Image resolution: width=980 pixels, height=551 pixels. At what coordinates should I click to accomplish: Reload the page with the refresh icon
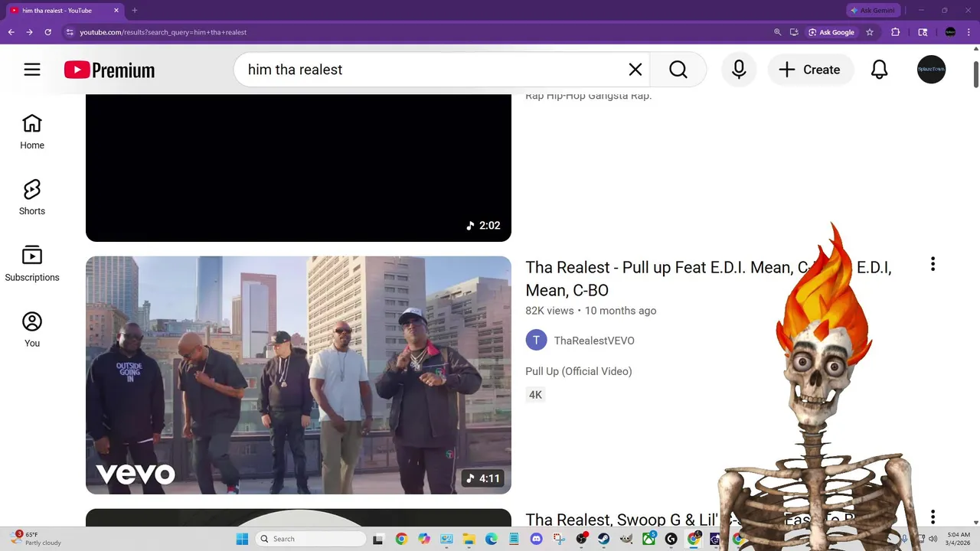[x=47, y=32]
